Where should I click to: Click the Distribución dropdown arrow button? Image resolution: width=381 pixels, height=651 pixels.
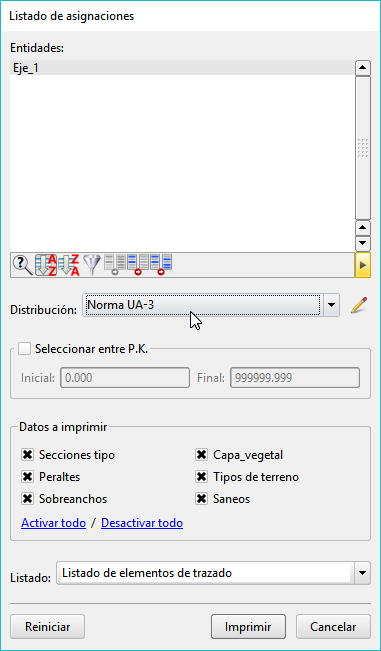[x=331, y=305]
